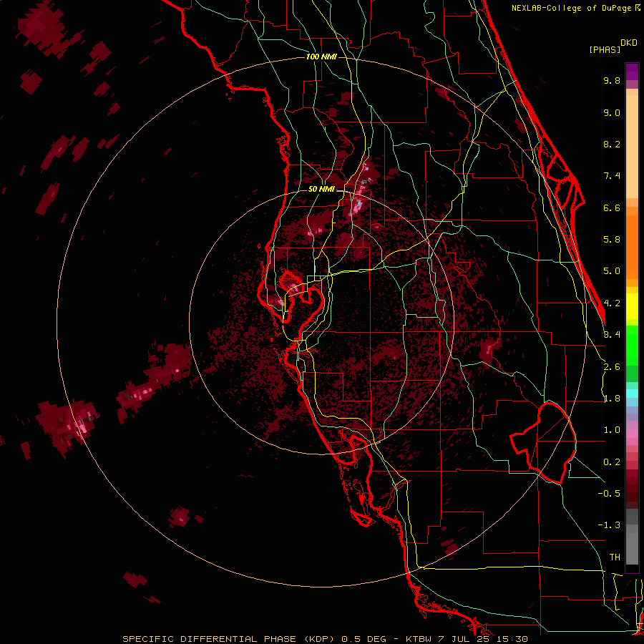This screenshot has width=644, height=644.
Task: Pick the cyan band near 1.8
Action: pyautogui.click(x=632, y=394)
